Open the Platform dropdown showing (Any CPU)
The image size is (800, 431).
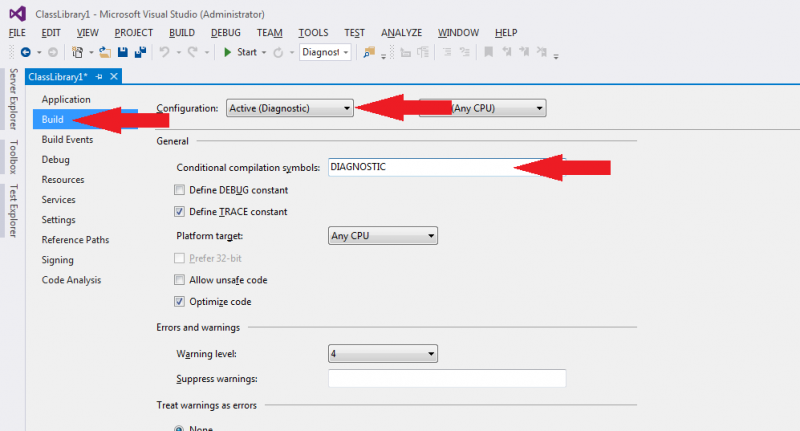[483, 108]
